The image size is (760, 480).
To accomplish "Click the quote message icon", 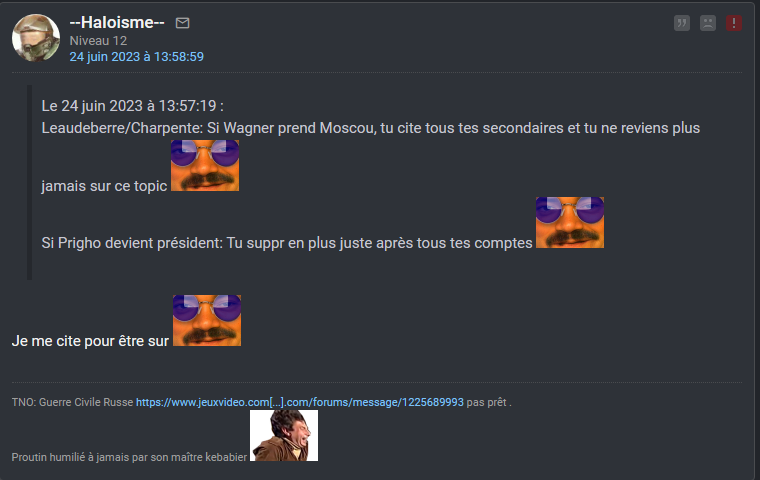I will 682,23.
